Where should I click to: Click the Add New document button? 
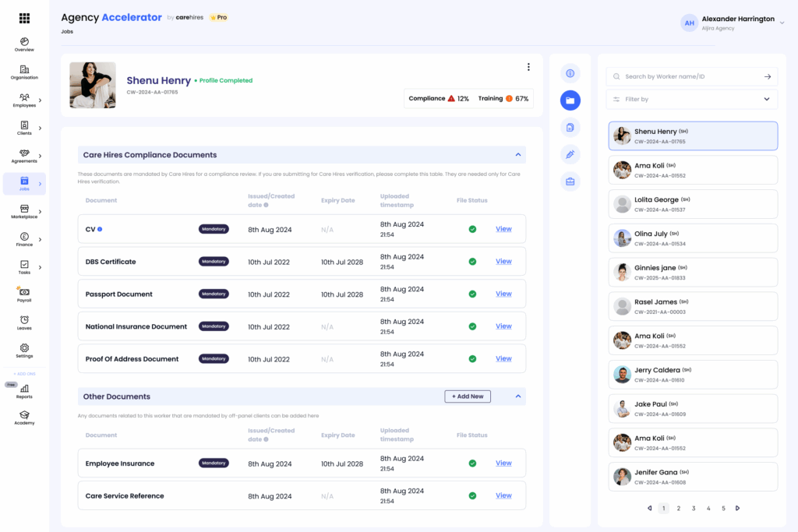468,396
